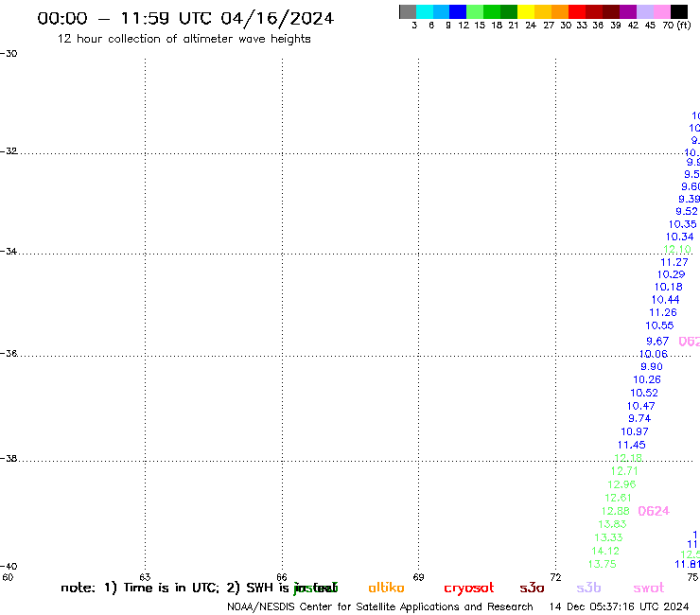Choose the orange legend swatch
The image size is (700, 615).
(560, 11)
